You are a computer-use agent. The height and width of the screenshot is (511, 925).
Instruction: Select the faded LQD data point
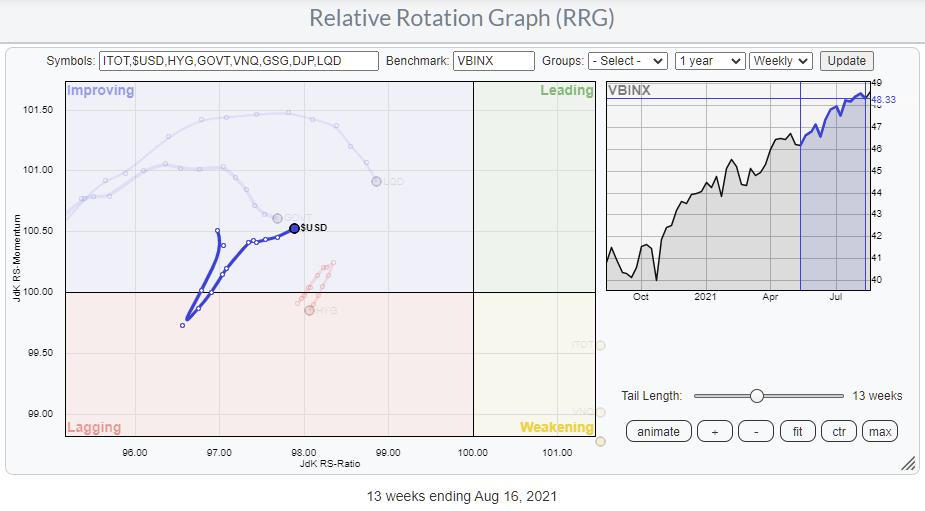click(376, 181)
